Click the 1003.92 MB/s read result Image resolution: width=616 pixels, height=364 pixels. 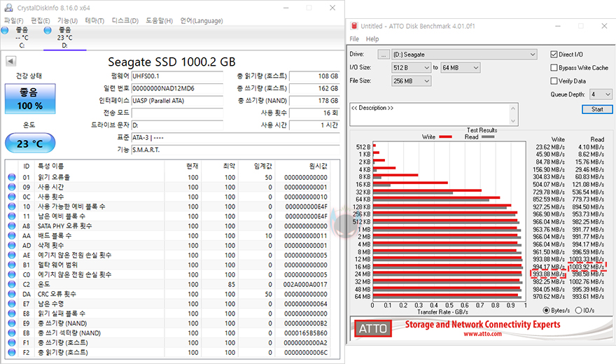[x=587, y=267]
